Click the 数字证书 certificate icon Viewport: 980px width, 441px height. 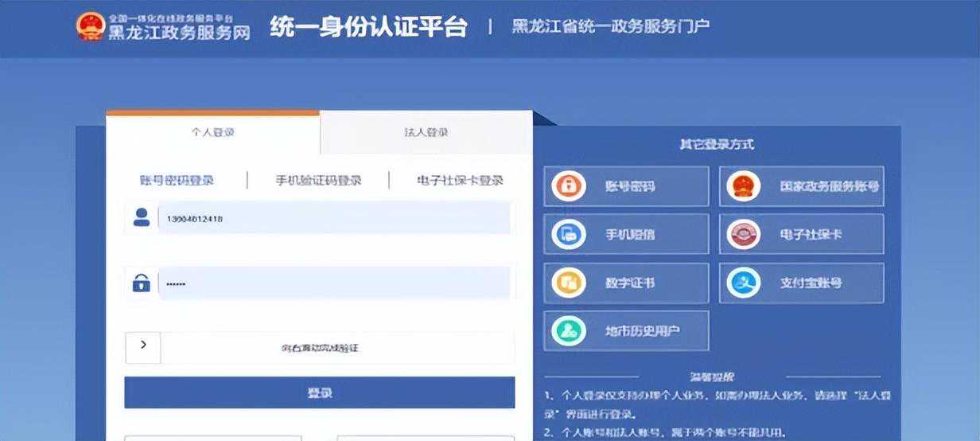tap(569, 283)
